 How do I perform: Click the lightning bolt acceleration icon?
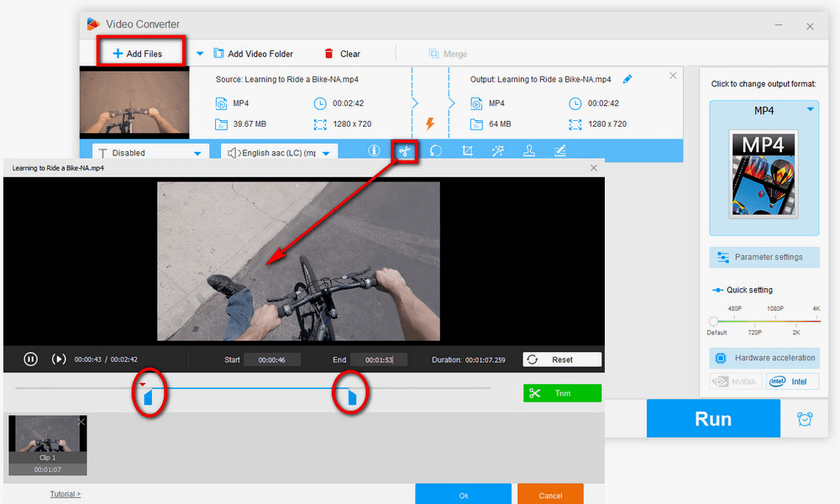(x=429, y=123)
